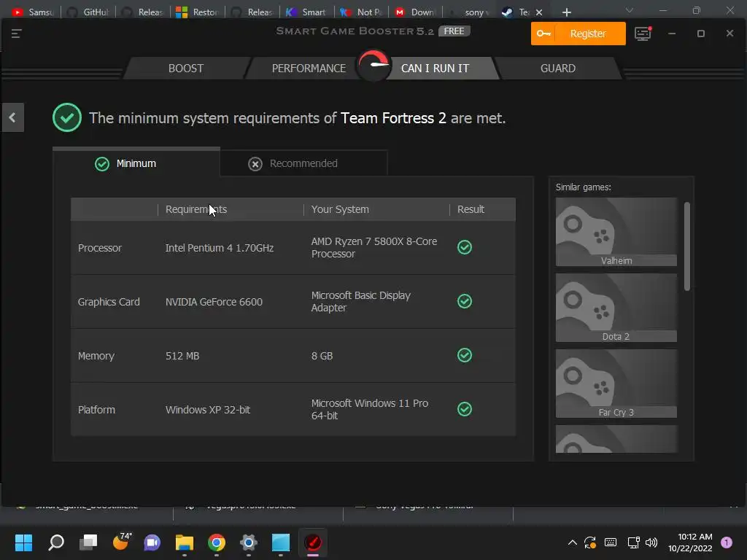Open Task View on the taskbar
The height and width of the screenshot is (560, 747).
(88, 542)
